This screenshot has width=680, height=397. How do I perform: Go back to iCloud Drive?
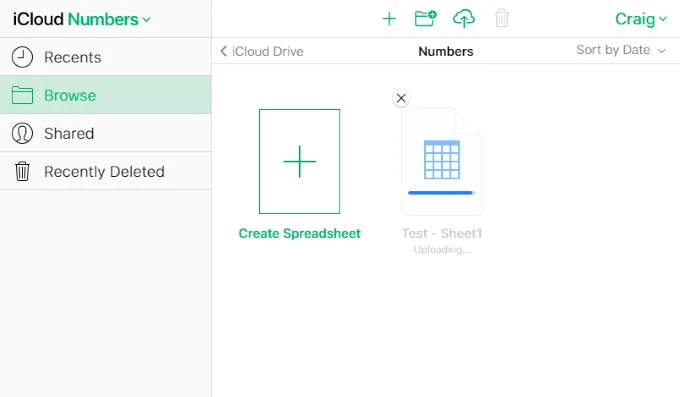pos(262,51)
